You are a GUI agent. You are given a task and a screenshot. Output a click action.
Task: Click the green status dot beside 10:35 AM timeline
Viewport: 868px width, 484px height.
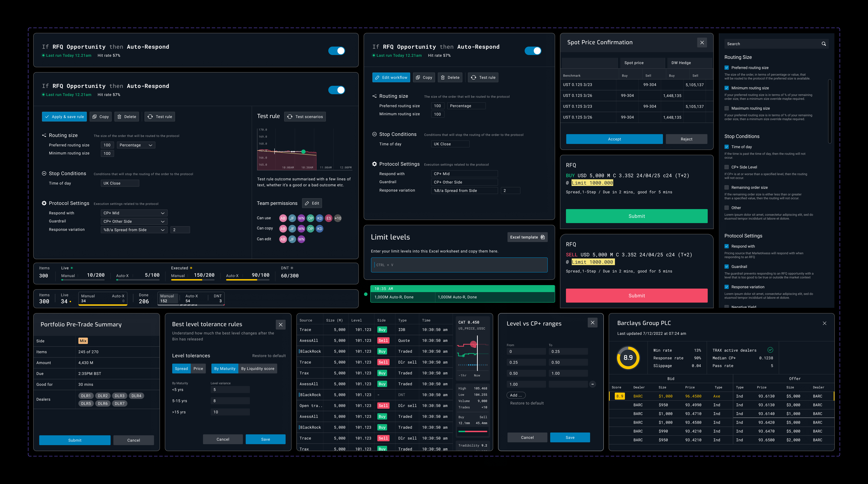tap(366, 294)
